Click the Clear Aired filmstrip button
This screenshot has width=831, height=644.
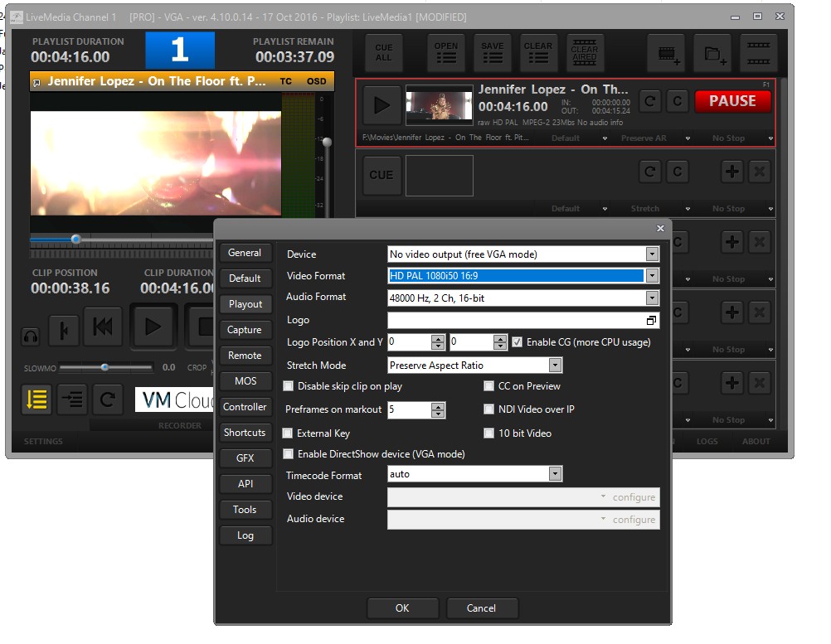(x=584, y=53)
